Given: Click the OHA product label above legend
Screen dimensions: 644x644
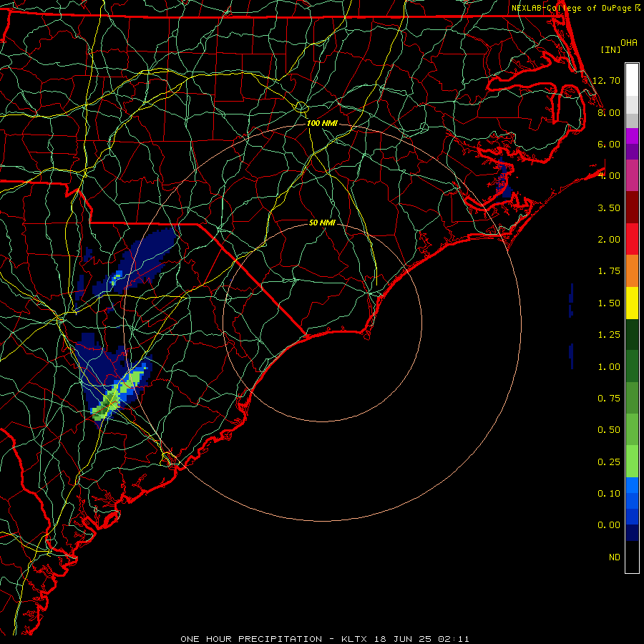Looking at the screenshot, I should point(629,43).
